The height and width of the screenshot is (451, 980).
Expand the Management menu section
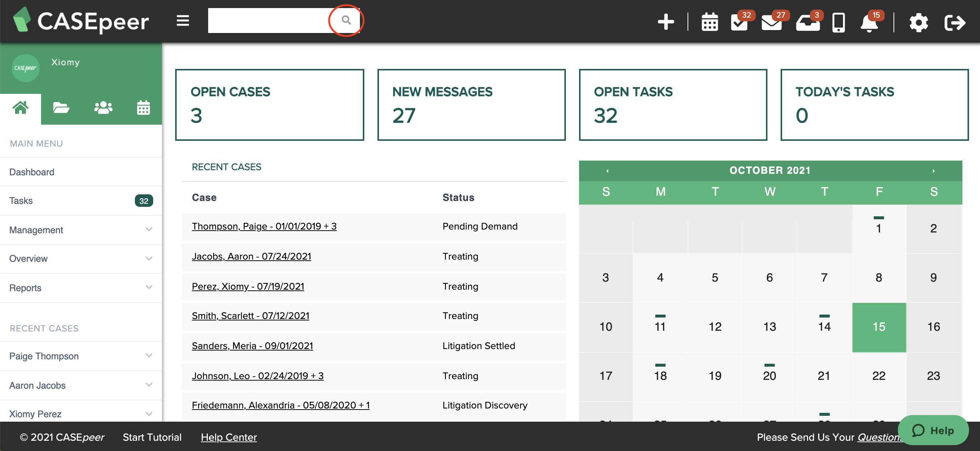(148, 230)
